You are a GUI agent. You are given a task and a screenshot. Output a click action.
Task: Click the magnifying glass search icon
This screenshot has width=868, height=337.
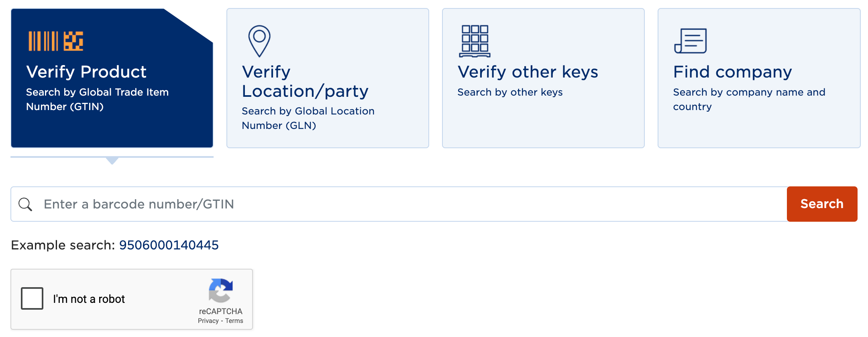click(25, 204)
